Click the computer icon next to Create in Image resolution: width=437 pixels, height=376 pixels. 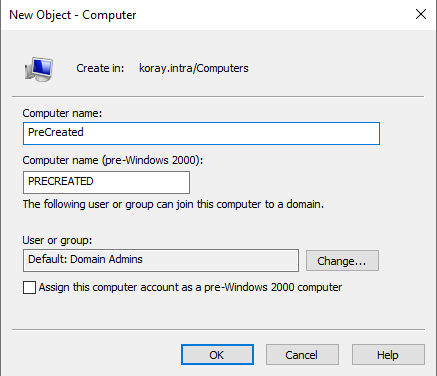point(39,69)
